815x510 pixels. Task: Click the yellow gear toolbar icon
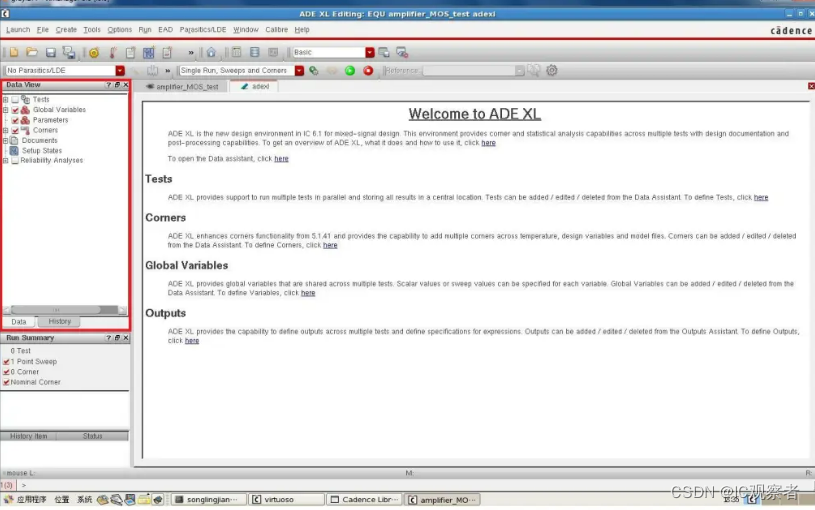click(x=94, y=53)
